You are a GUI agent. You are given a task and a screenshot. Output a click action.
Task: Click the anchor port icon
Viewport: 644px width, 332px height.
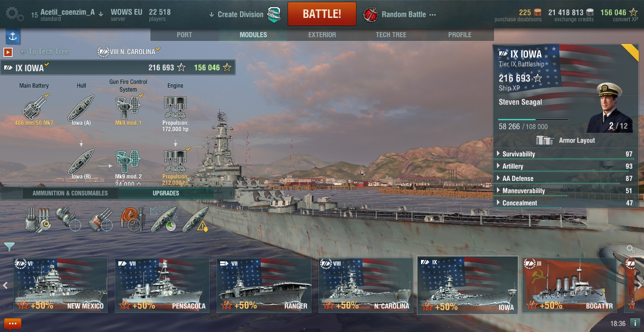(12, 36)
